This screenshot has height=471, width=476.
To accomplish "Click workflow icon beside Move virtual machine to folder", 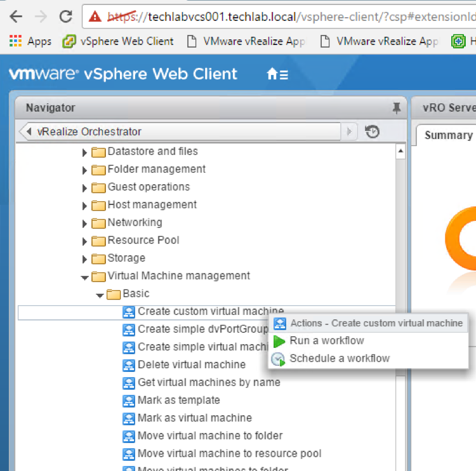I will (129, 436).
